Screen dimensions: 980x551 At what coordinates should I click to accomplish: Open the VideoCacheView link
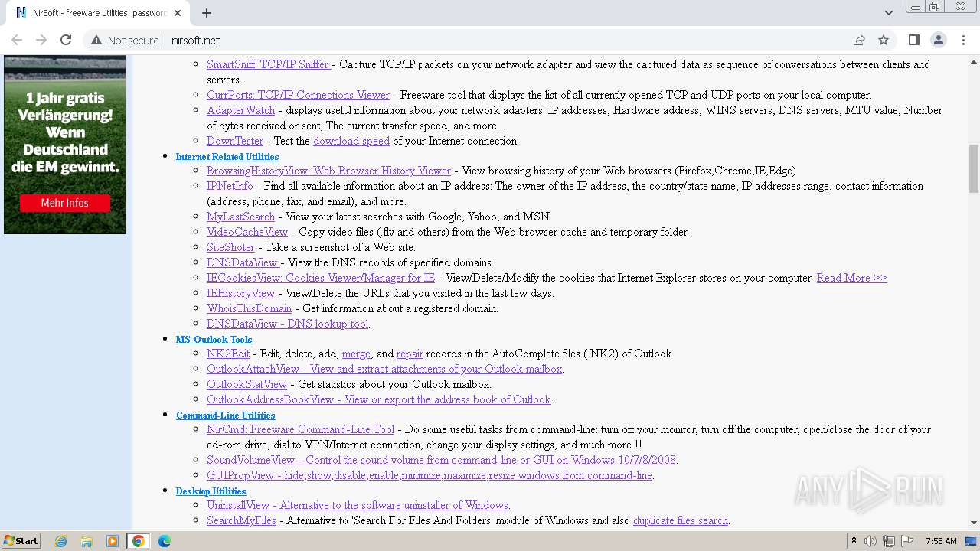pos(247,232)
